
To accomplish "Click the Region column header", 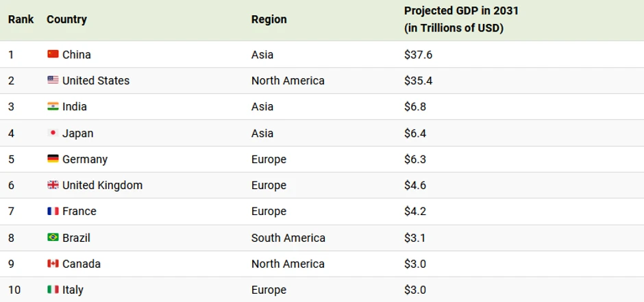I will 269,19.
